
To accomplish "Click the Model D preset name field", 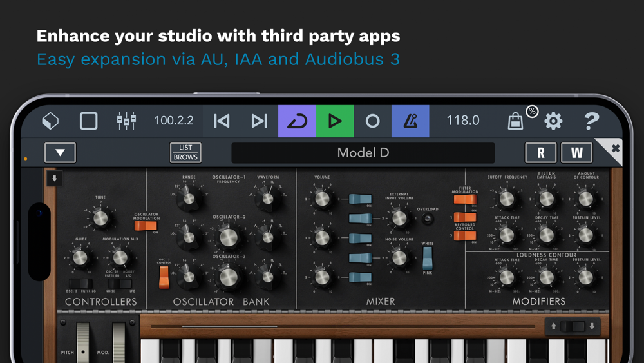I will pos(363,153).
